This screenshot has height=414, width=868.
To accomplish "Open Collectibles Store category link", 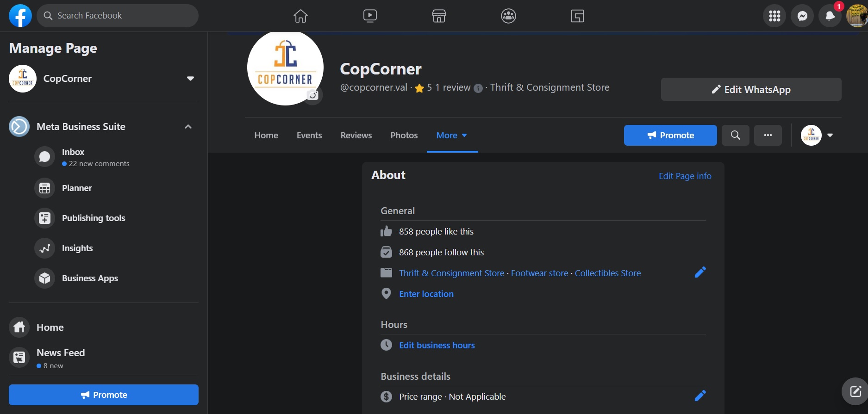I will tap(608, 273).
